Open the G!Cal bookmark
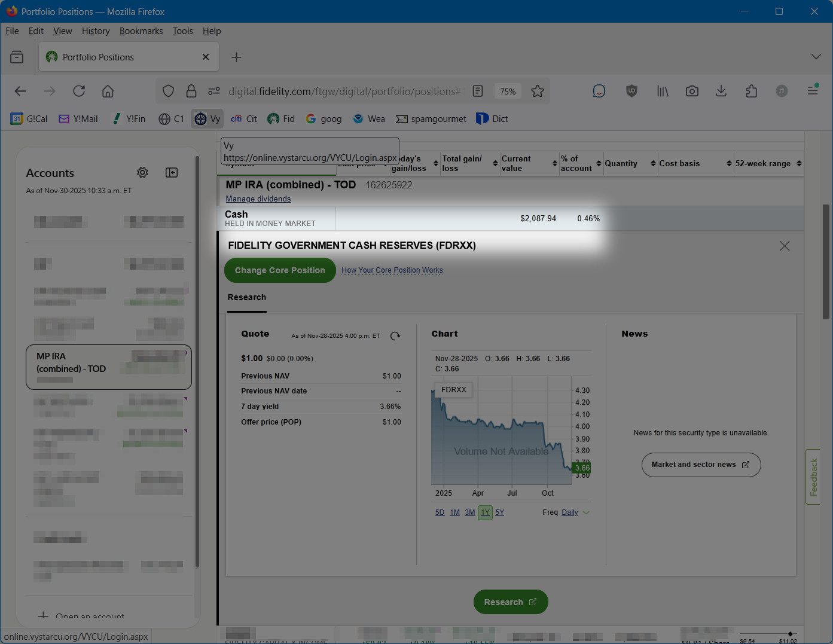The image size is (833, 644). pos(29,119)
